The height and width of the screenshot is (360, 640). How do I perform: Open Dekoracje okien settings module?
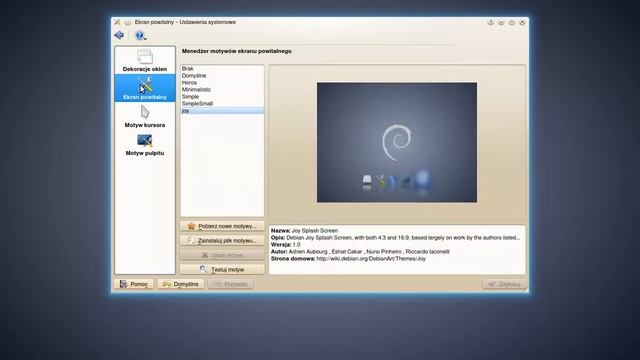[144, 60]
